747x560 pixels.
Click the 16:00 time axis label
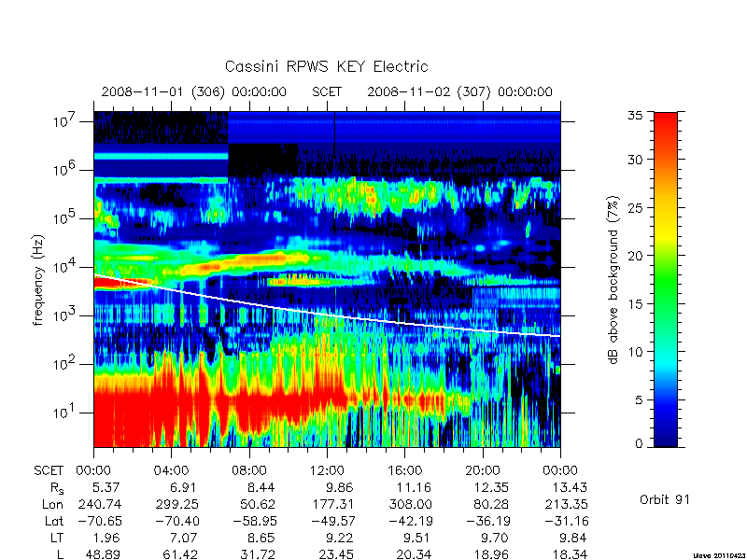pyautogui.click(x=404, y=470)
